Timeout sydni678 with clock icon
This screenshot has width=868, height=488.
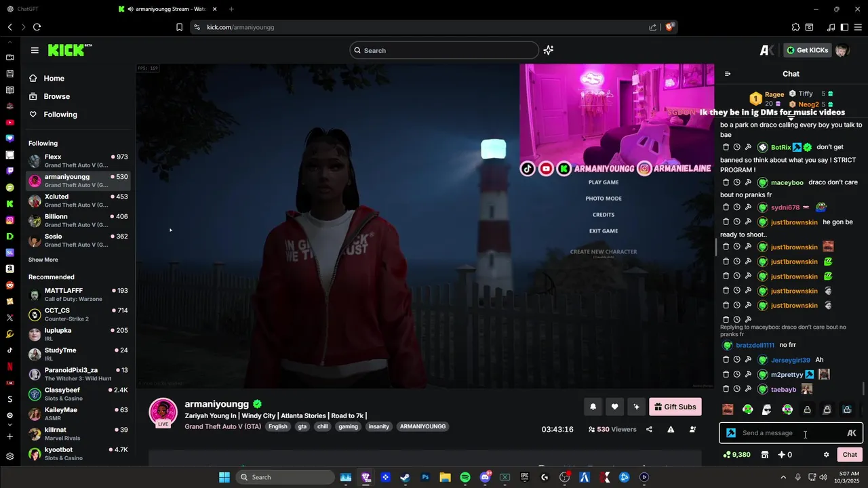tap(737, 207)
